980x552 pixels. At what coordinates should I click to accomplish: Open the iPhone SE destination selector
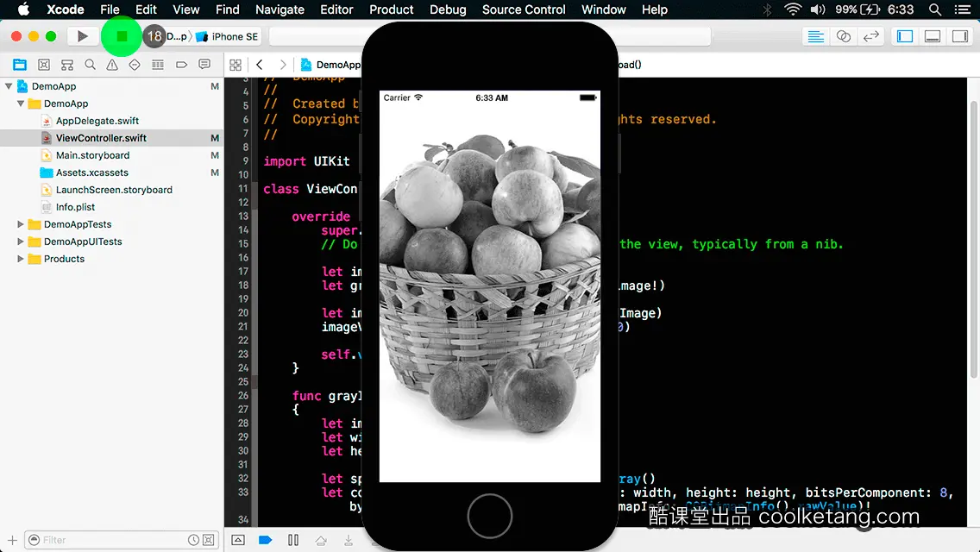[x=228, y=36]
